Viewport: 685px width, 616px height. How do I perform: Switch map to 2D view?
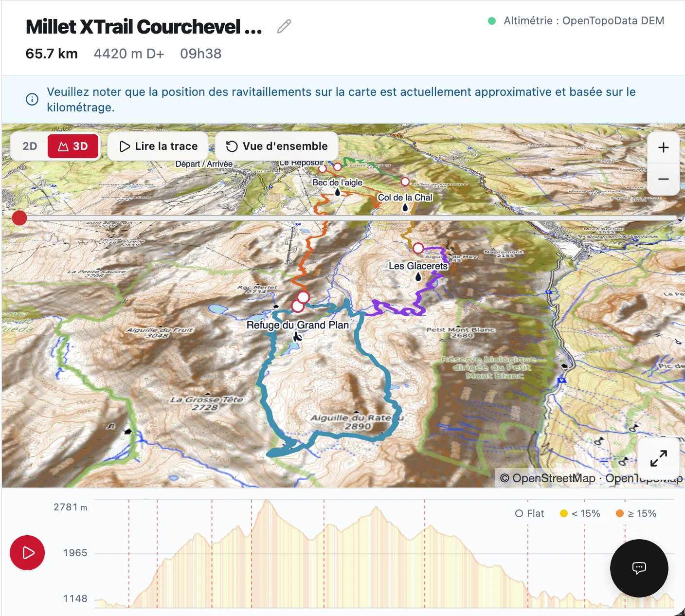pos(30,146)
